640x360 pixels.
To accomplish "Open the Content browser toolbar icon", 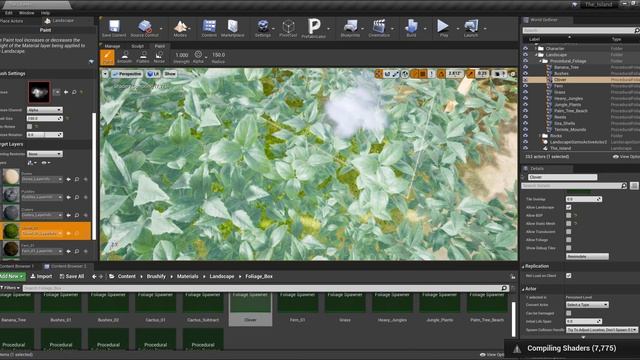I will point(209,27).
